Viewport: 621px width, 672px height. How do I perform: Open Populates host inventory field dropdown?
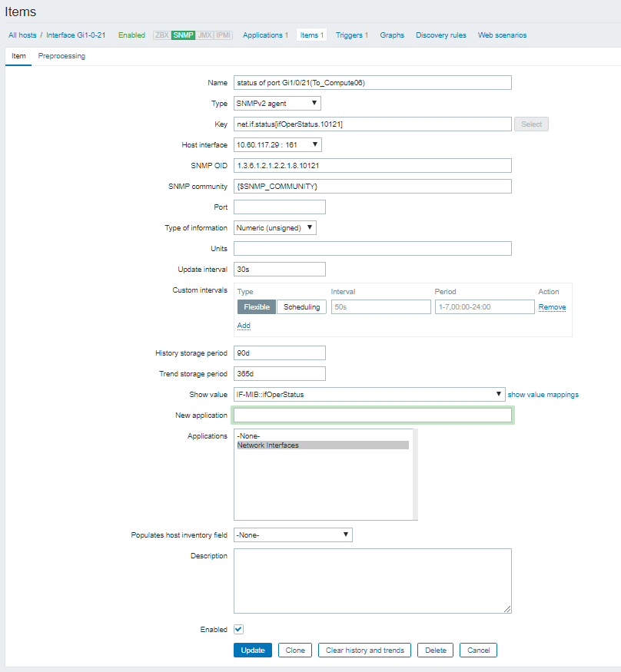(293, 535)
